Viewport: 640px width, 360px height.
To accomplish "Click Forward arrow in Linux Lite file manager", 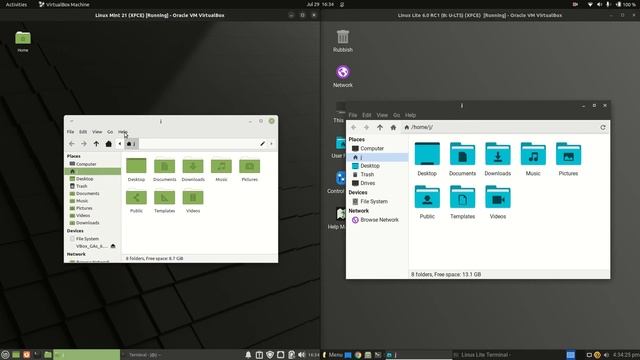I will coord(367,127).
